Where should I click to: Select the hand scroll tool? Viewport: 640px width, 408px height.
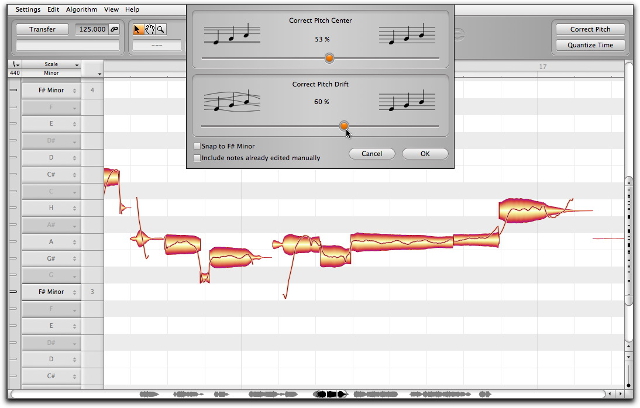coord(150,29)
